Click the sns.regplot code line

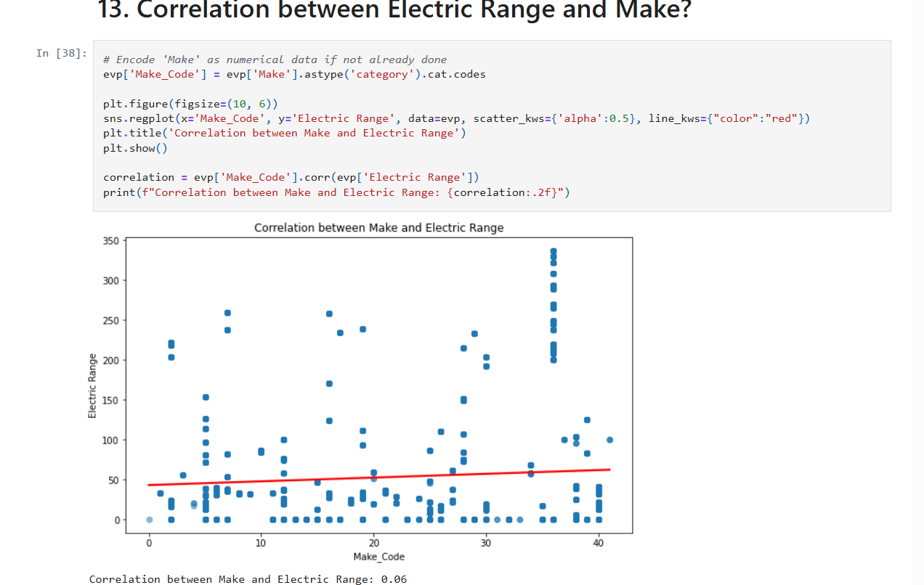tap(456, 118)
